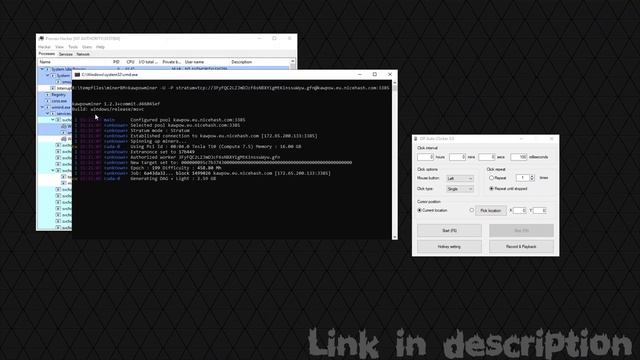This screenshot has width=640, height=360.
Task: Close the cmd.exe window
Action: 390,74
